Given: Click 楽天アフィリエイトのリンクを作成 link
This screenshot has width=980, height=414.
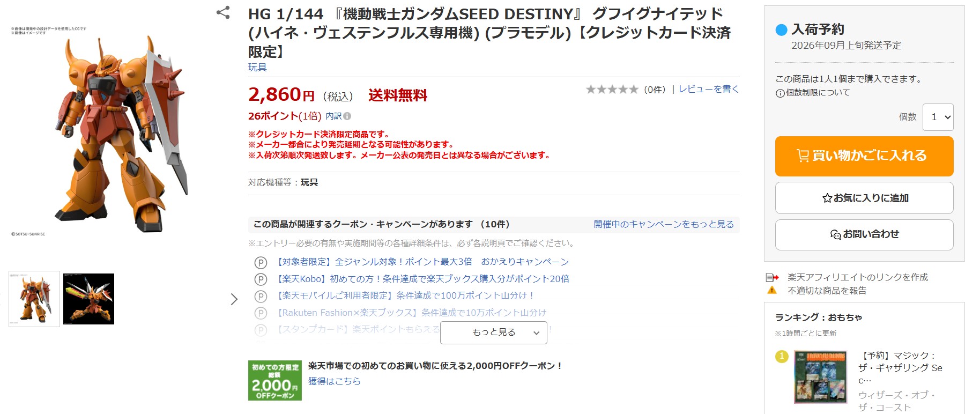Looking at the screenshot, I should click(x=858, y=277).
